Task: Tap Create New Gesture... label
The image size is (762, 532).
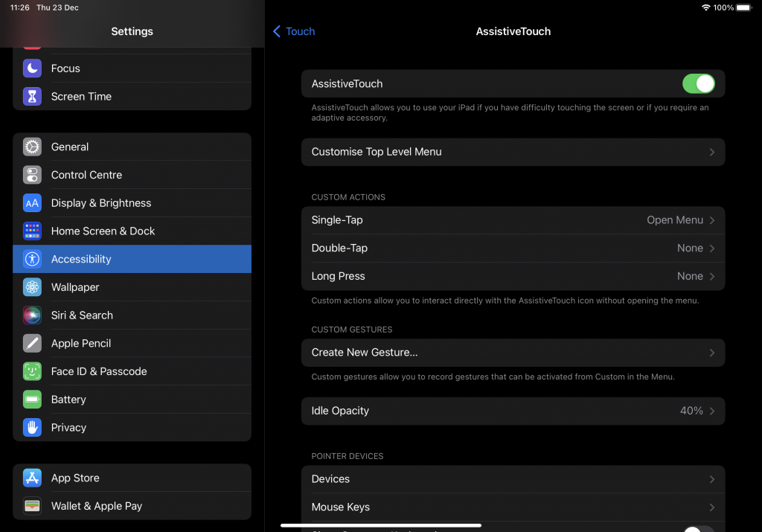Action: tap(365, 352)
